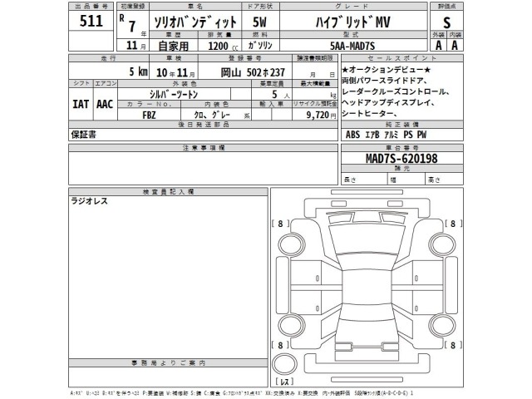Click the empty 注意事項欄 notes field
This screenshot has height=399, width=532.
(203, 168)
